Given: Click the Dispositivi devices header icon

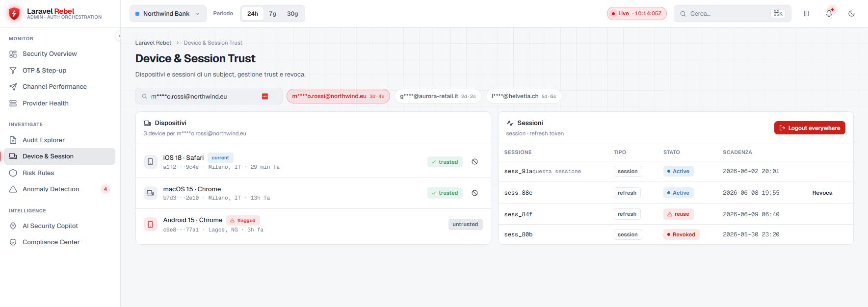Looking at the screenshot, I should click(x=147, y=124).
